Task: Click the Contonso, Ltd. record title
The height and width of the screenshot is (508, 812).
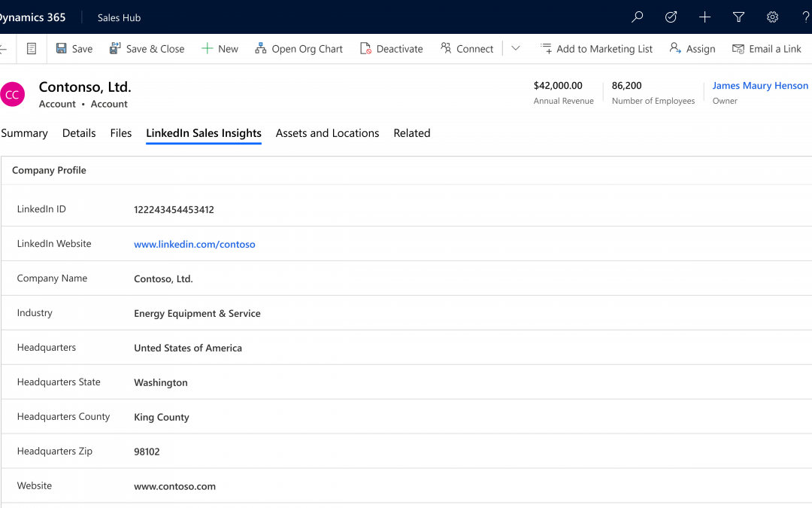Action: [x=85, y=87]
